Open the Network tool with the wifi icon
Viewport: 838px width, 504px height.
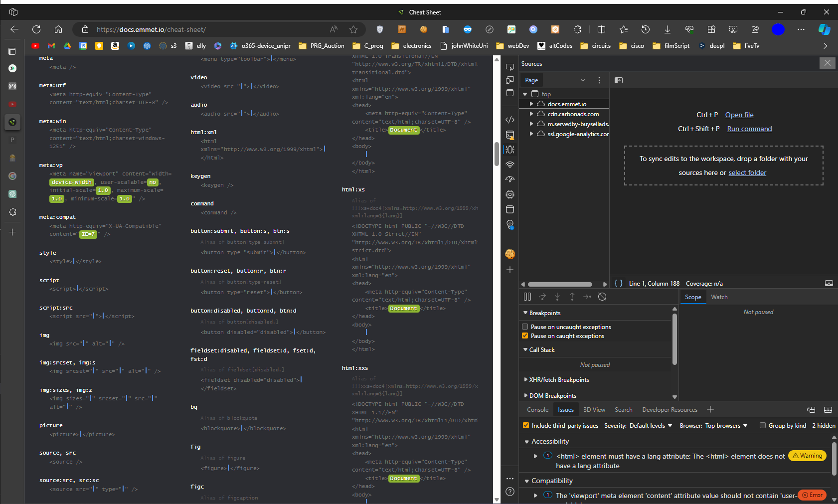click(x=510, y=165)
